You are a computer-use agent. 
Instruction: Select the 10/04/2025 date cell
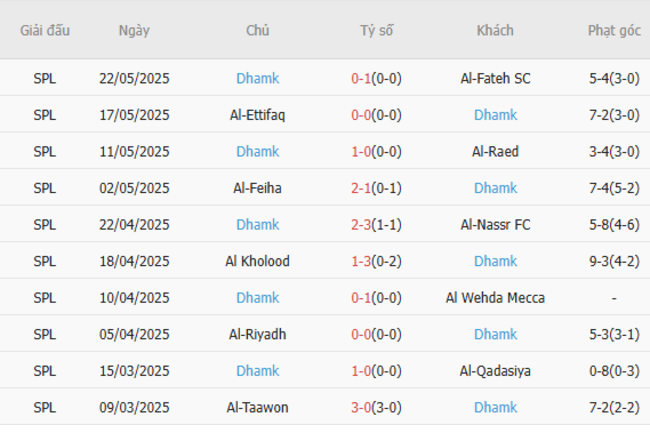coord(135,298)
